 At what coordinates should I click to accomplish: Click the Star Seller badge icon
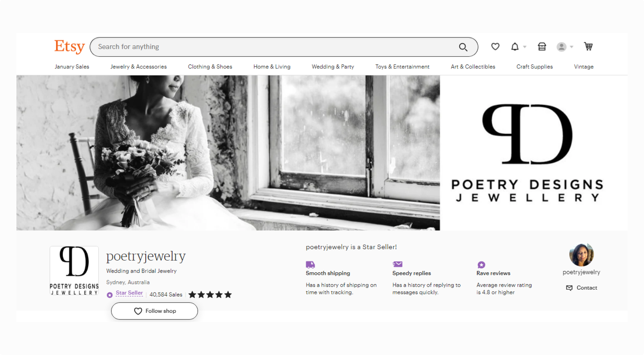[110, 295]
